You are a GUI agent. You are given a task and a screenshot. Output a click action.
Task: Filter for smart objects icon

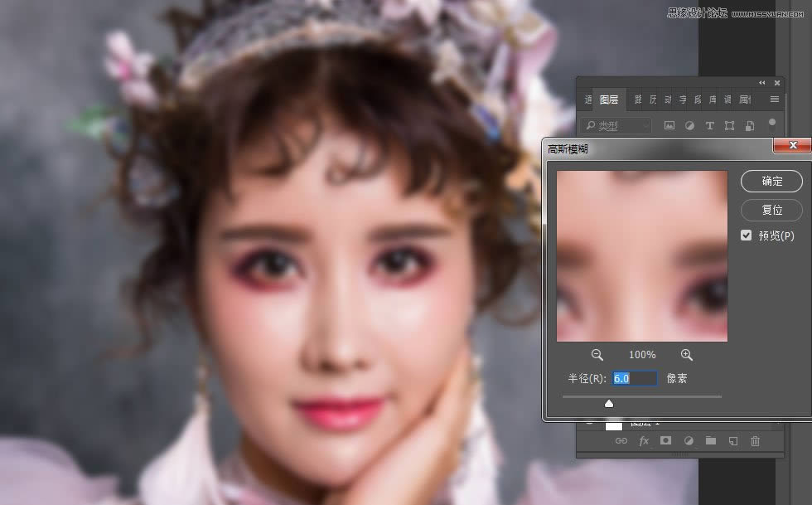tap(750, 125)
